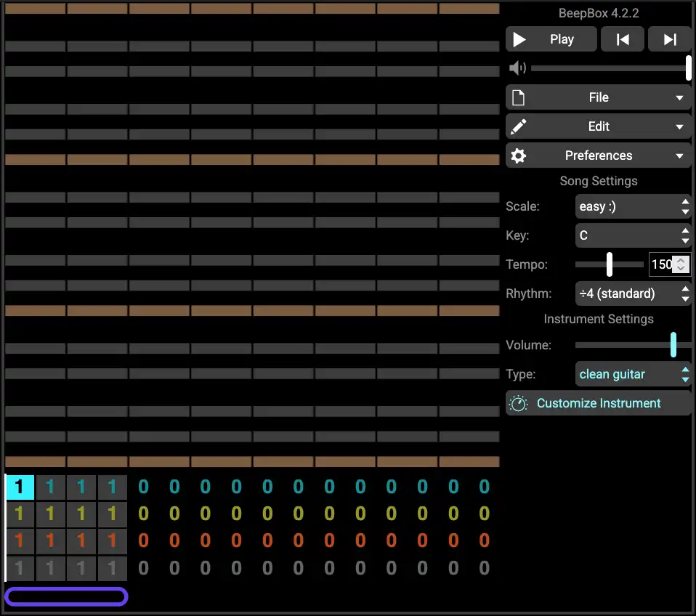Click the speaker volume icon

click(x=517, y=68)
